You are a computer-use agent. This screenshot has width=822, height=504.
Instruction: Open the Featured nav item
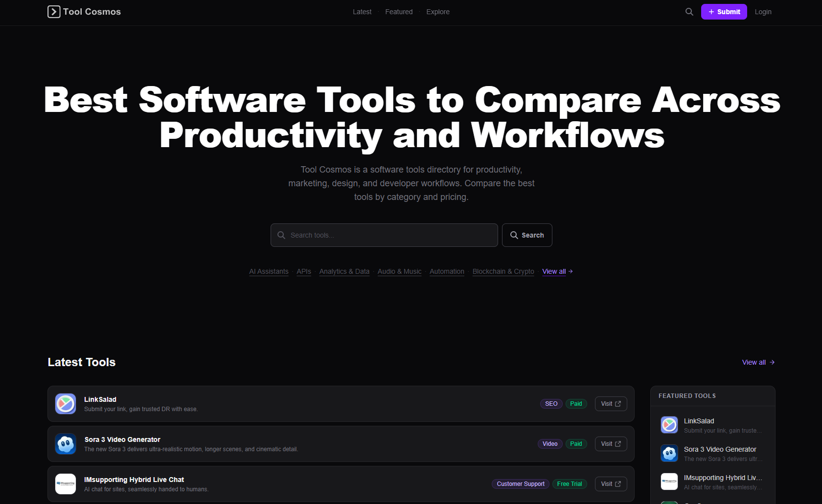pyautogui.click(x=399, y=11)
